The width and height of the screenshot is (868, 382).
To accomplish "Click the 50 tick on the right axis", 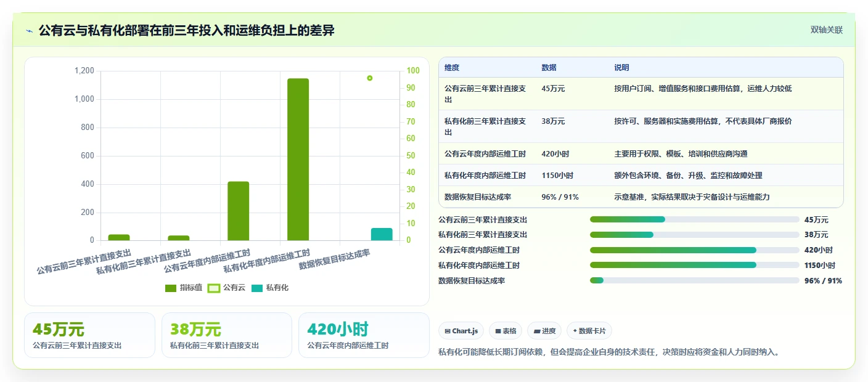I will tap(411, 156).
